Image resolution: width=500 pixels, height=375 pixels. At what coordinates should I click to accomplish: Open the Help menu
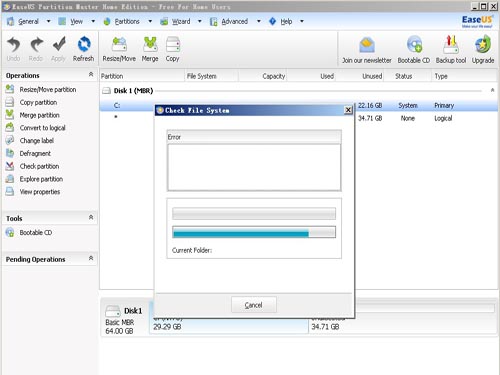[x=286, y=21]
